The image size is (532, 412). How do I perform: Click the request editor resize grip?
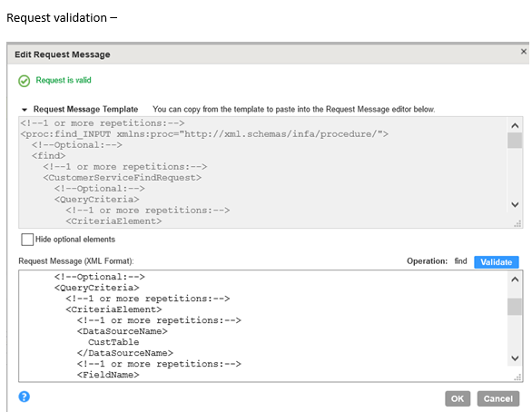pos(517,378)
